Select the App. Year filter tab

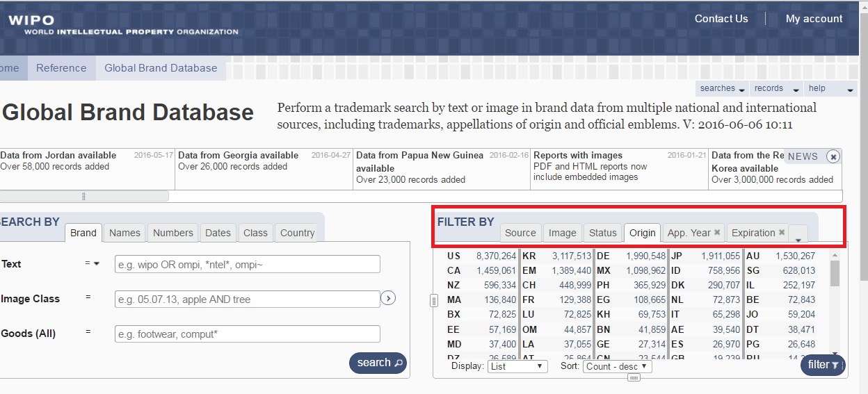coord(689,233)
